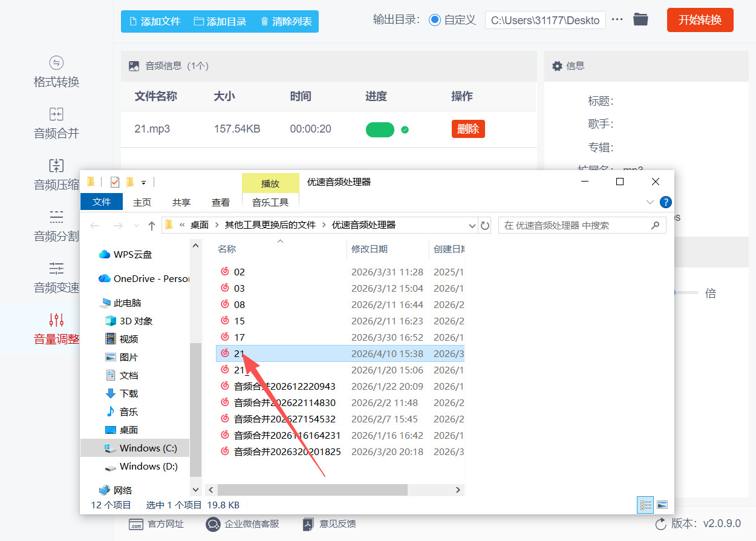Select the 自定义 output directory radio button
756x541 pixels.
[x=434, y=20]
